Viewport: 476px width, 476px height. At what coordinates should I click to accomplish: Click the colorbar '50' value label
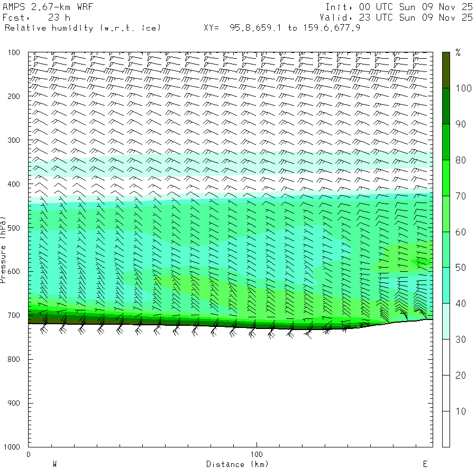coord(461,268)
